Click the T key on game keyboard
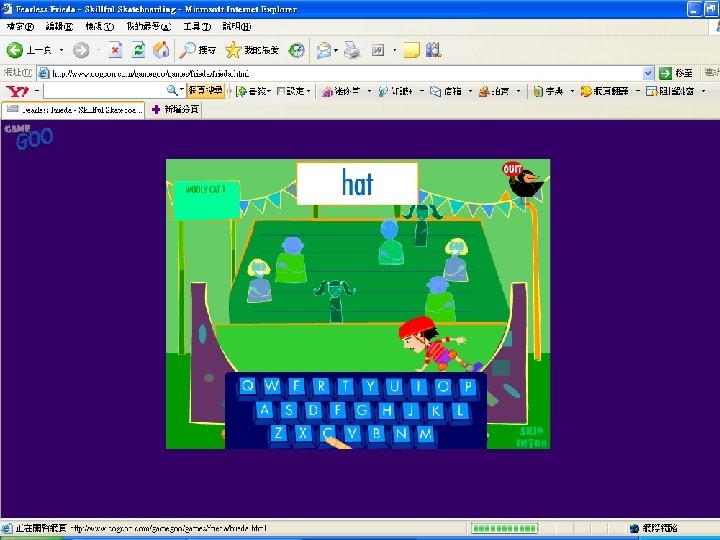This screenshot has width=720, height=540. (345, 386)
